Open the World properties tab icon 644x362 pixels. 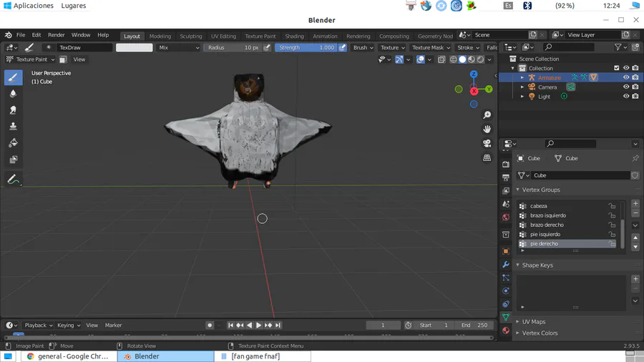506,217
